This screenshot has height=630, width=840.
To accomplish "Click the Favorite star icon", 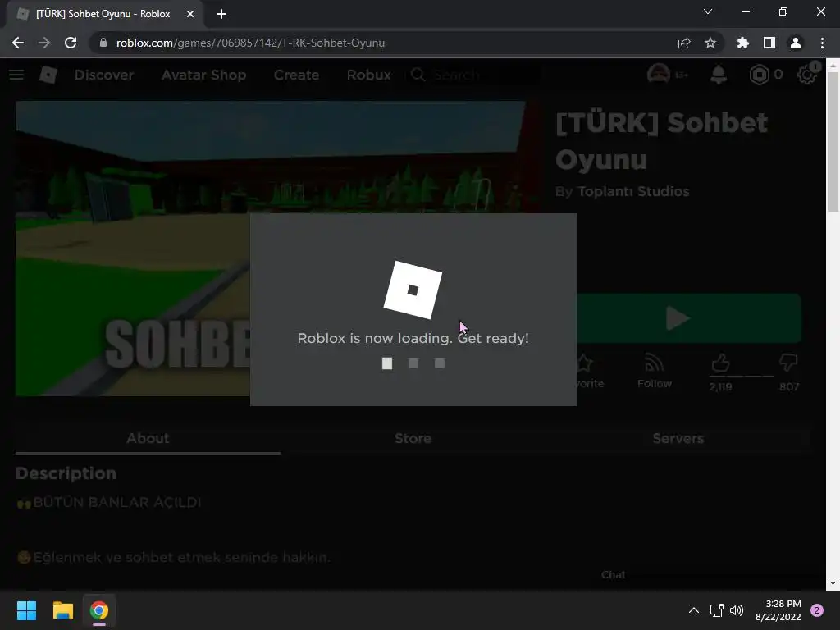I will click(584, 363).
